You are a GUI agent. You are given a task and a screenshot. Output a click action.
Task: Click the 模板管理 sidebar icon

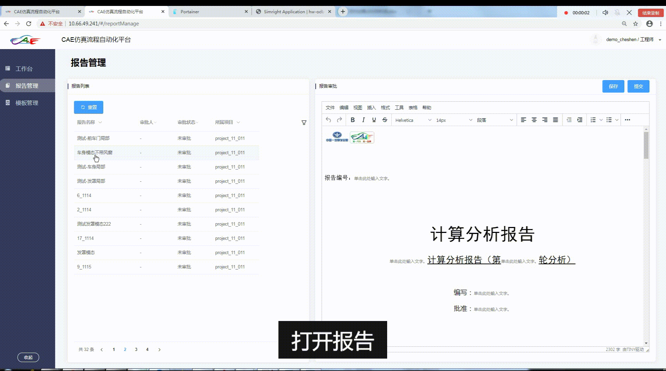(x=8, y=103)
